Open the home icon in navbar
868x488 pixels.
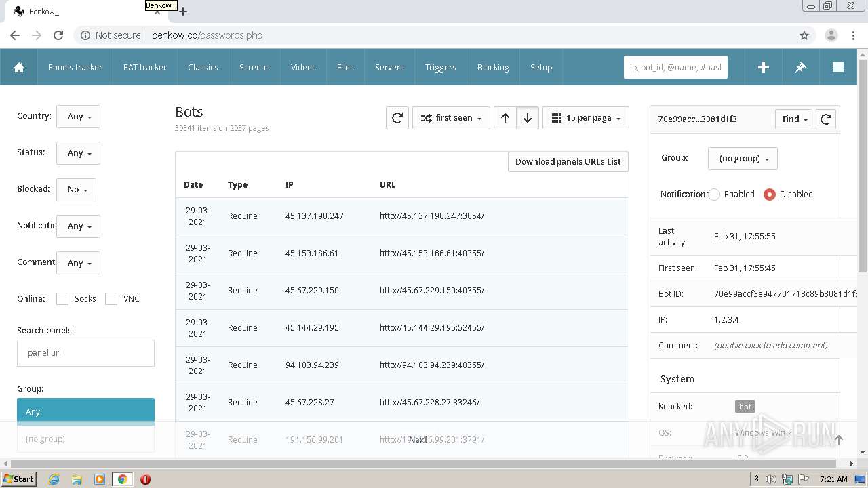pos(19,67)
